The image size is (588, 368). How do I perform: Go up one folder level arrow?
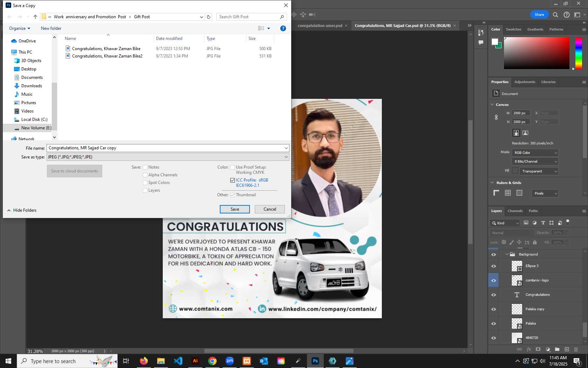pos(35,17)
